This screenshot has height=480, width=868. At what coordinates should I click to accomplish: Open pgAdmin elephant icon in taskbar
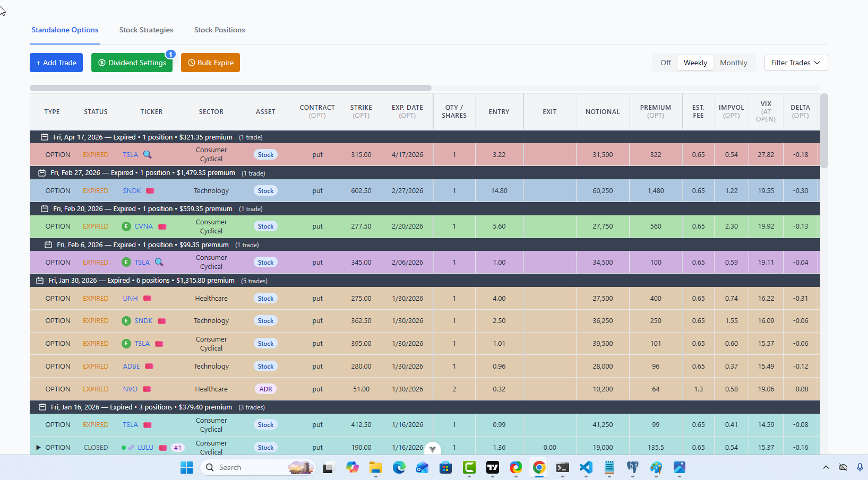point(633,467)
